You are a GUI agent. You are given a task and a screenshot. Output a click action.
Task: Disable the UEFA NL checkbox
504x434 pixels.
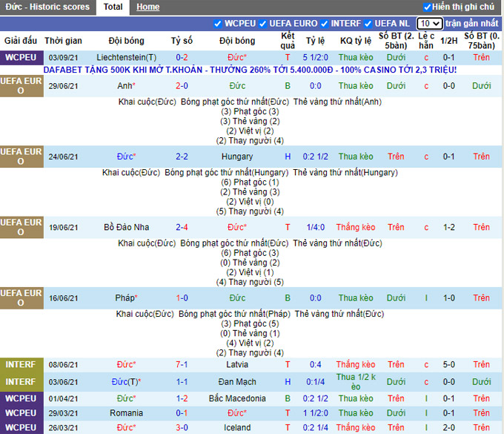pos(368,24)
